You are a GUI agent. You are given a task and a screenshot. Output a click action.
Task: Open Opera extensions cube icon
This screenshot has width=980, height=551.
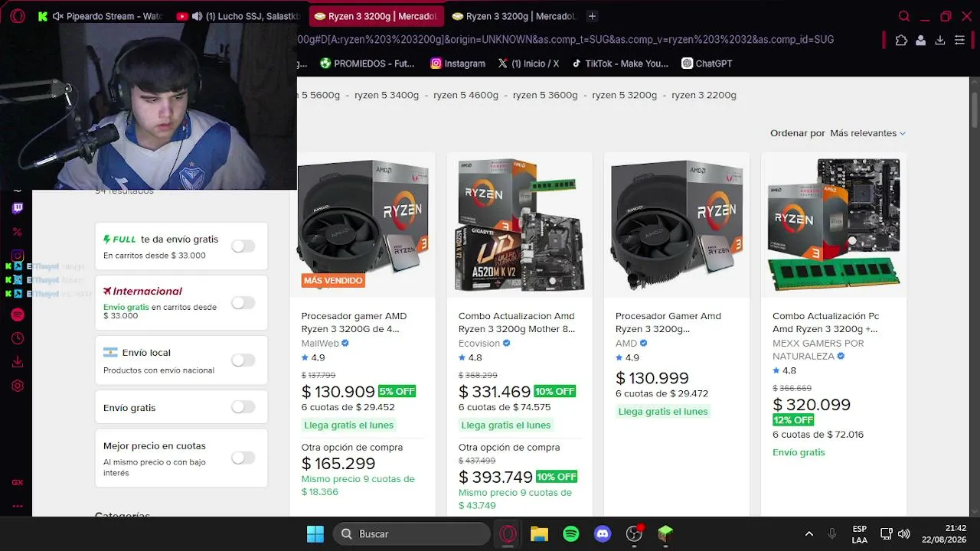point(901,40)
